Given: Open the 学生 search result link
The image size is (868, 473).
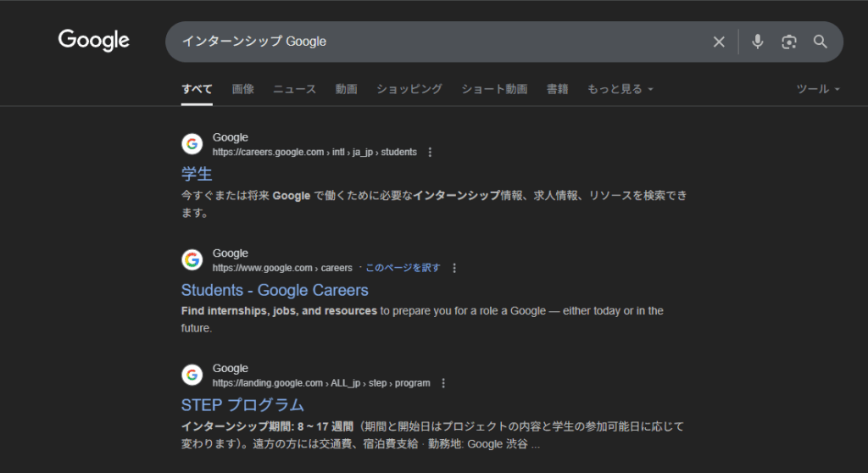Looking at the screenshot, I should pos(197,174).
